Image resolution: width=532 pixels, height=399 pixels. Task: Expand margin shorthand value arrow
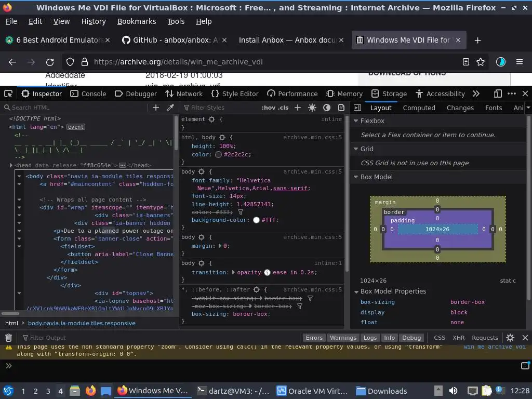220,246
